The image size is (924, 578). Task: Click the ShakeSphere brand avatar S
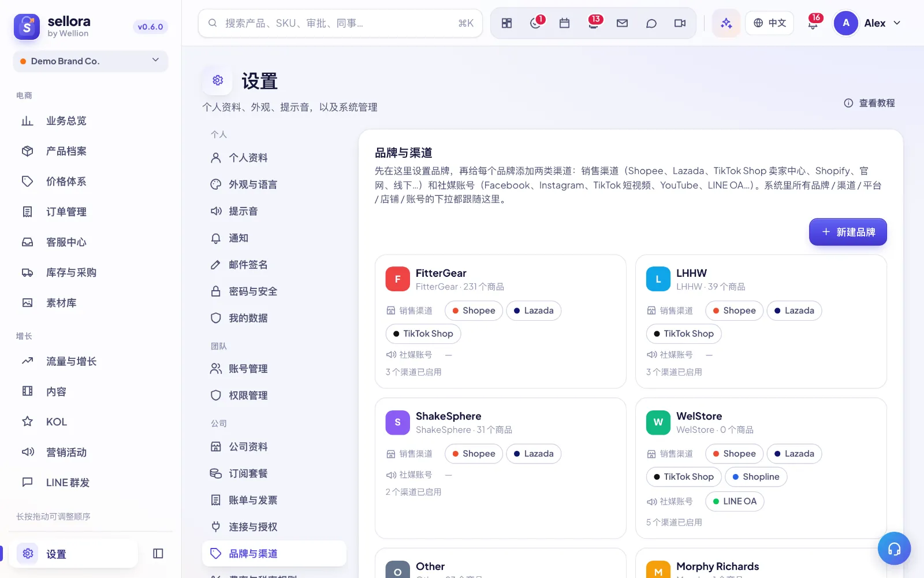click(x=397, y=423)
